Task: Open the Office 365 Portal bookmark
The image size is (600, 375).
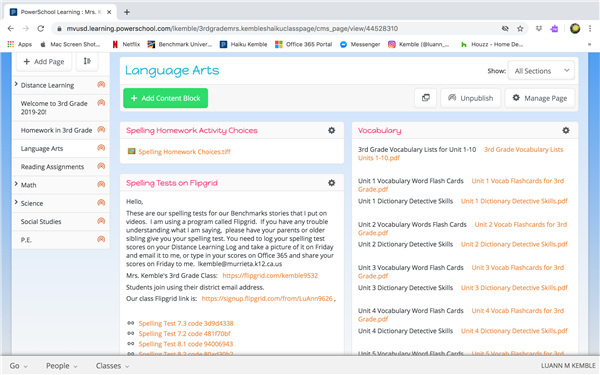Action: pyautogui.click(x=303, y=44)
